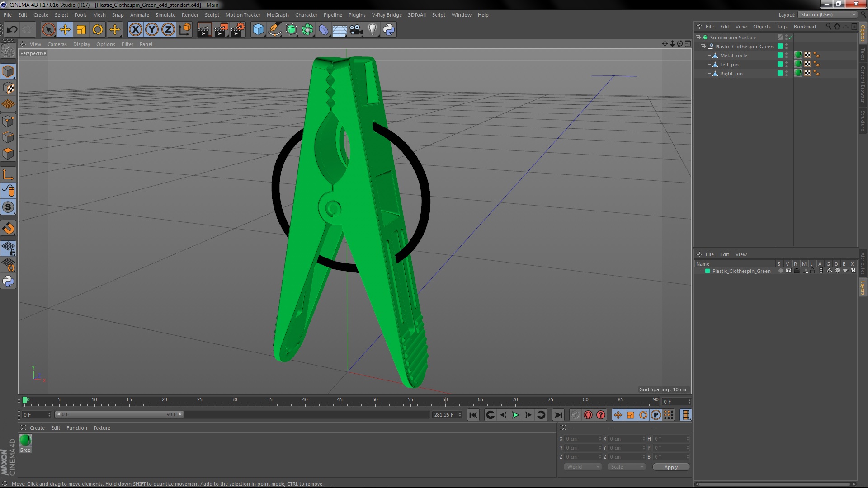Open Edit Render Settings

(x=238, y=30)
